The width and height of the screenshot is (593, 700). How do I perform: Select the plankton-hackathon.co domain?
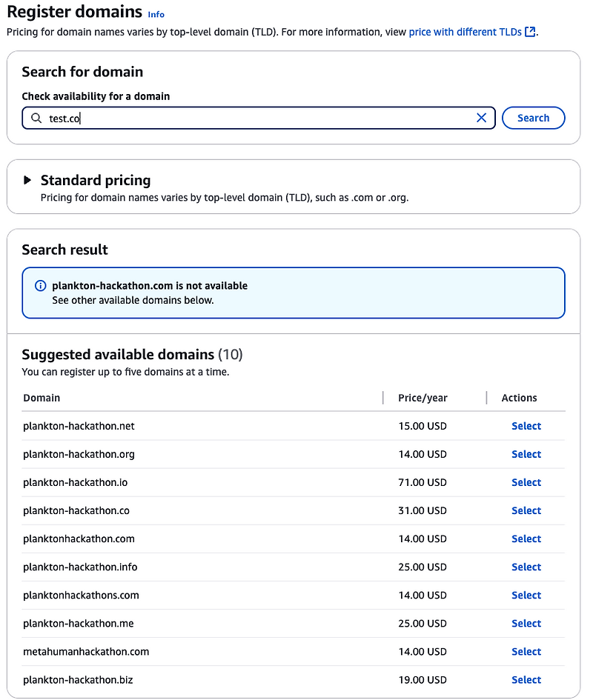(x=526, y=510)
